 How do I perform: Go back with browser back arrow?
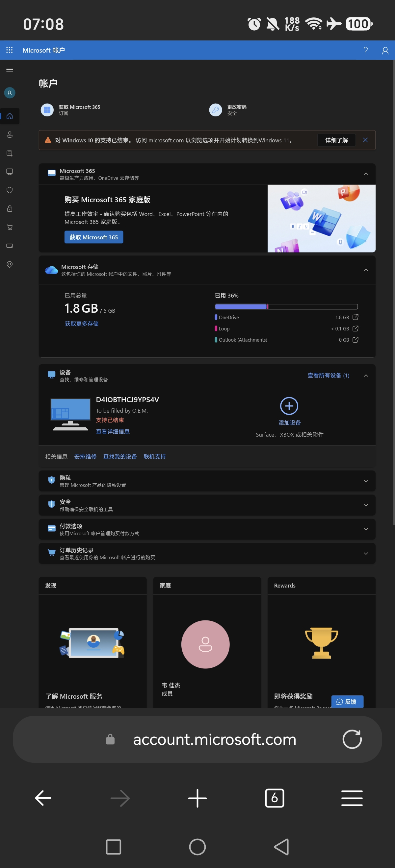[43, 798]
